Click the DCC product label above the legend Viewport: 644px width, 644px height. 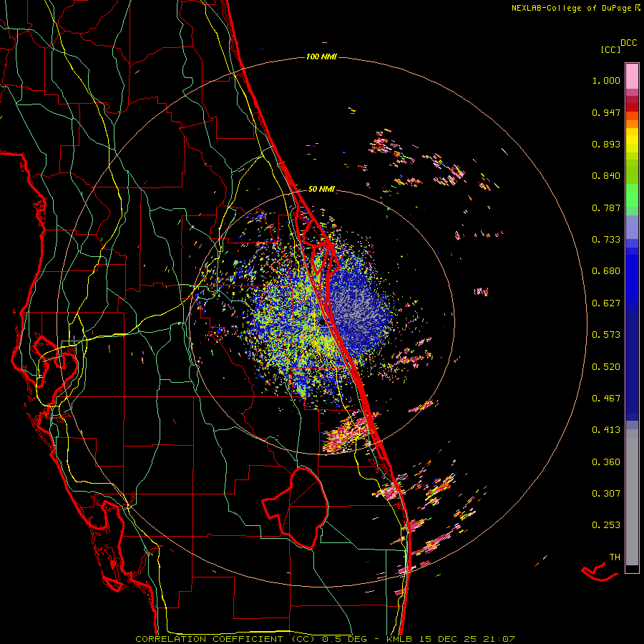[x=628, y=43]
